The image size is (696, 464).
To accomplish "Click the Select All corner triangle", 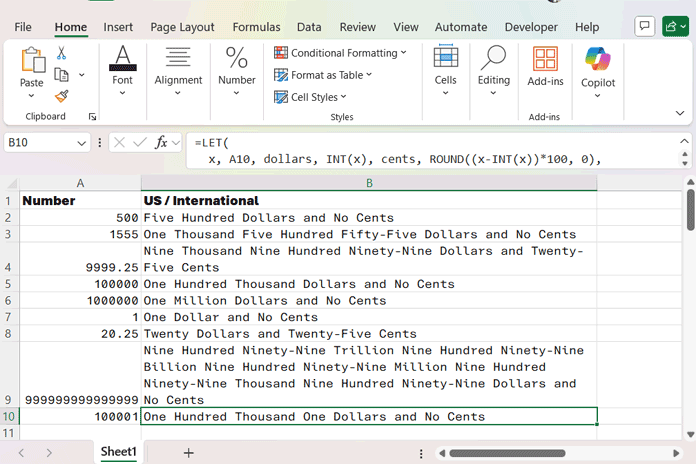I will click(12, 183).
